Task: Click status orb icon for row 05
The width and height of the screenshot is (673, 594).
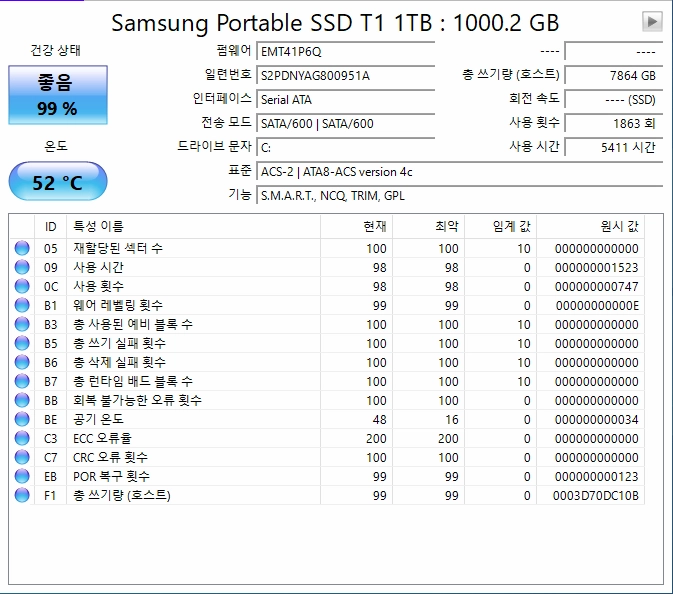Action: pos(22,248)
